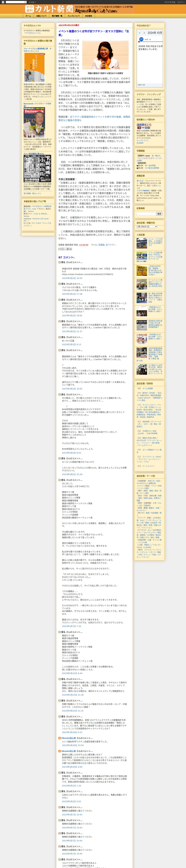Click 取材費カンパ donate button image
Screen dimensions: 186x868
click(144, 125)
